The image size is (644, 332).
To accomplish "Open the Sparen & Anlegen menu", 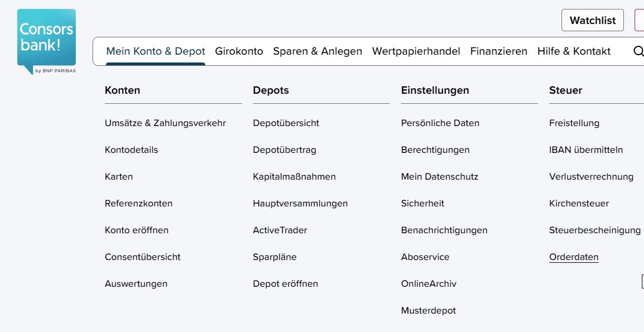I will 317,51.
